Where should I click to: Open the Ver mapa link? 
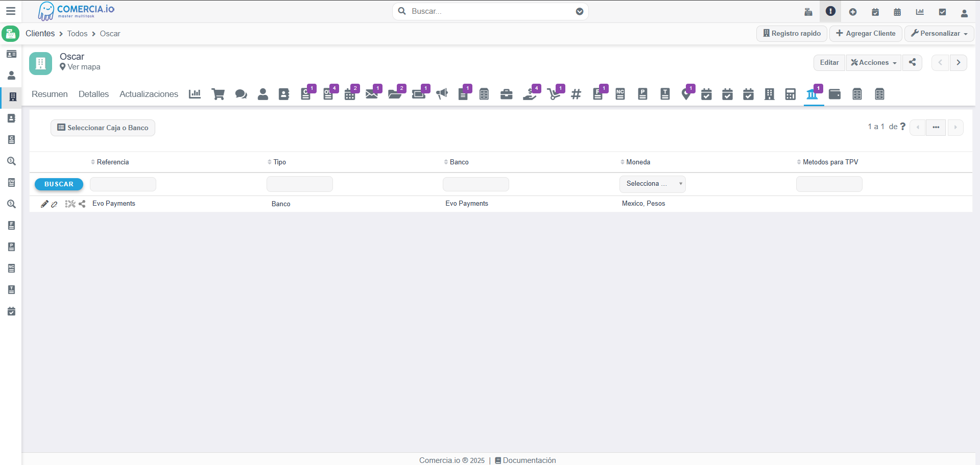80,67
